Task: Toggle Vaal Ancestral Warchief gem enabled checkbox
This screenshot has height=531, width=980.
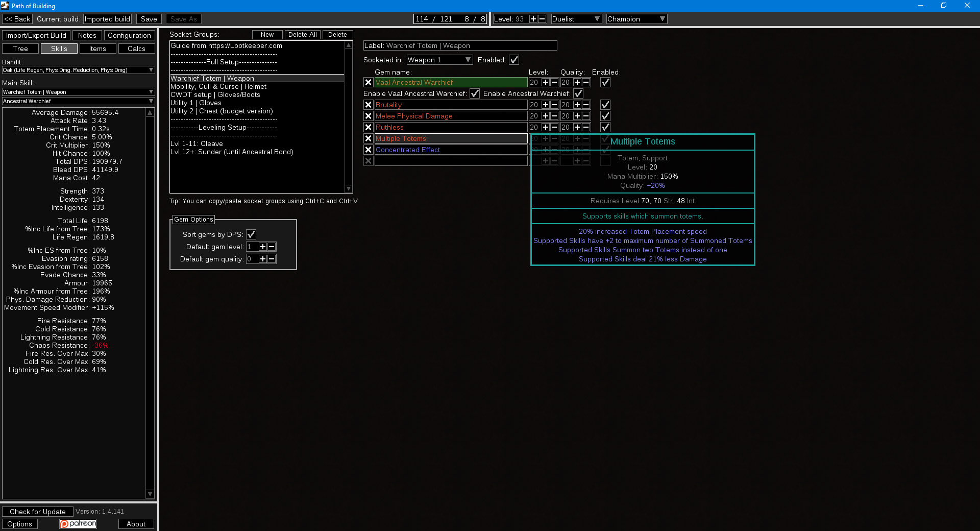Action: pyautogui.click(x=605, y=82)
